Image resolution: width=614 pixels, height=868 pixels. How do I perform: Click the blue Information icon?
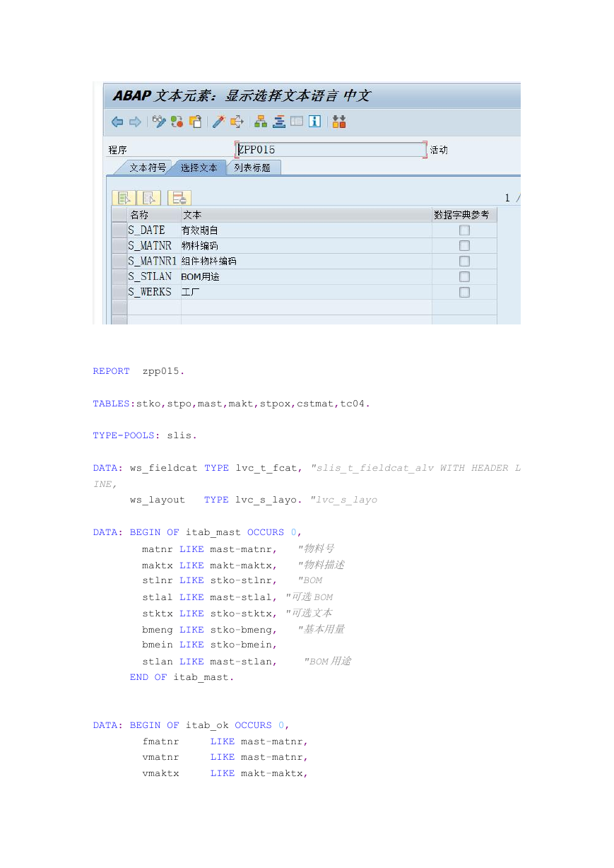pyautogui.click(x=314, y=122)
